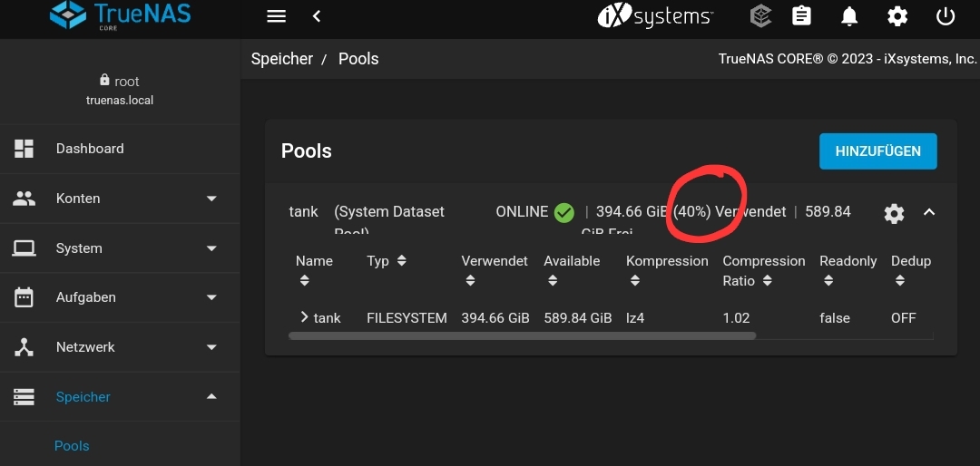Screen dimensions: 980x466
Task: Open the Dashboard page
Action: coord(90,149)
